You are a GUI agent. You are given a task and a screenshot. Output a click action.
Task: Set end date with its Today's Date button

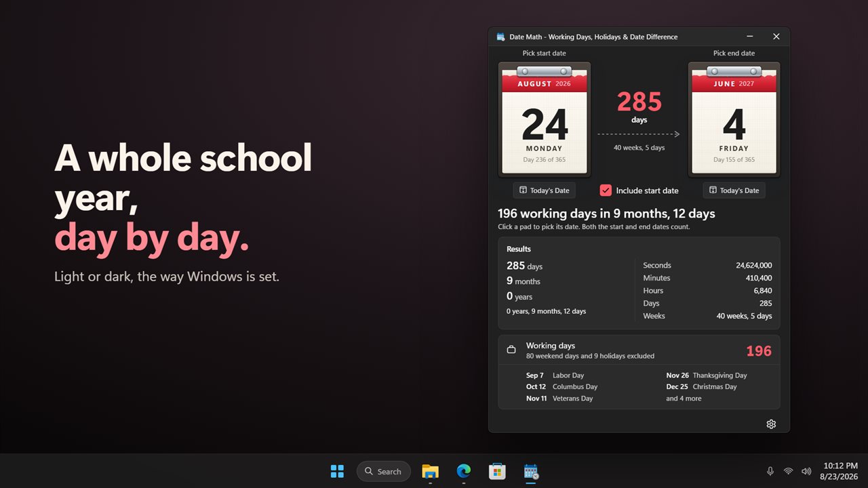(x=734, y=190)
